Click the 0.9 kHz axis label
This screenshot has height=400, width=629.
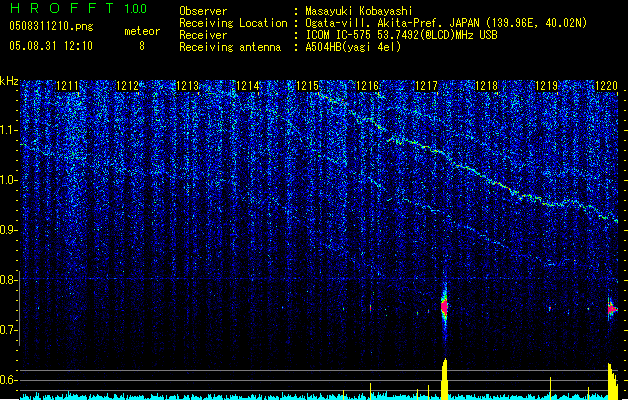(9, 230)
